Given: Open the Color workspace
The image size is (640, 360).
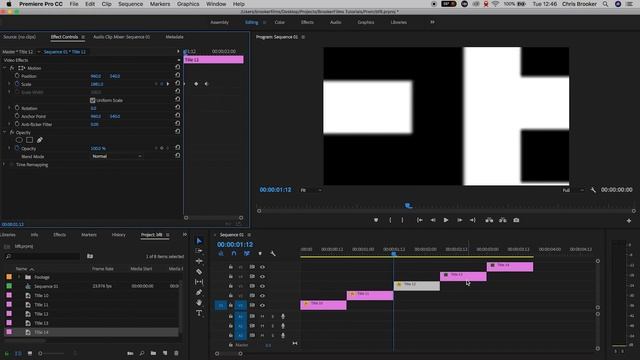Looking at the screenshot, I should [280, 22].
